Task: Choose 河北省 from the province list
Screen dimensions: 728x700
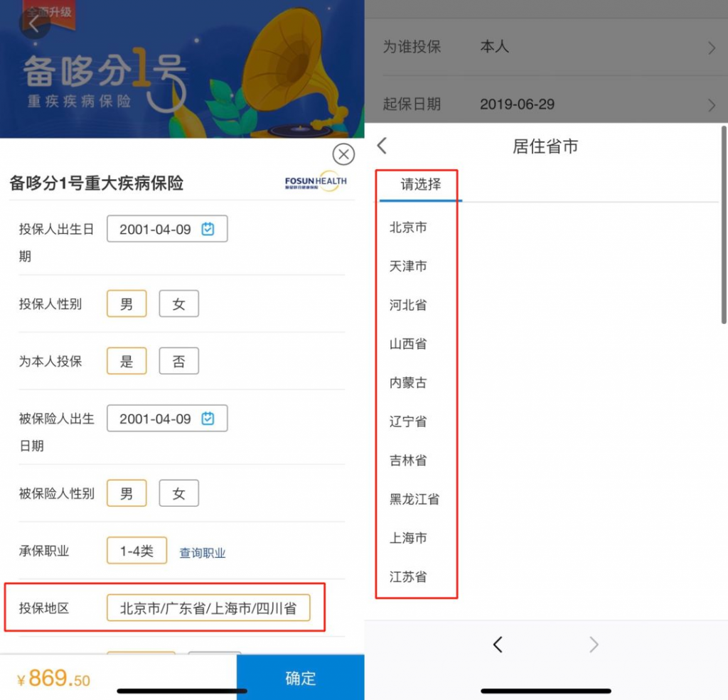Action: pos(408,305)
